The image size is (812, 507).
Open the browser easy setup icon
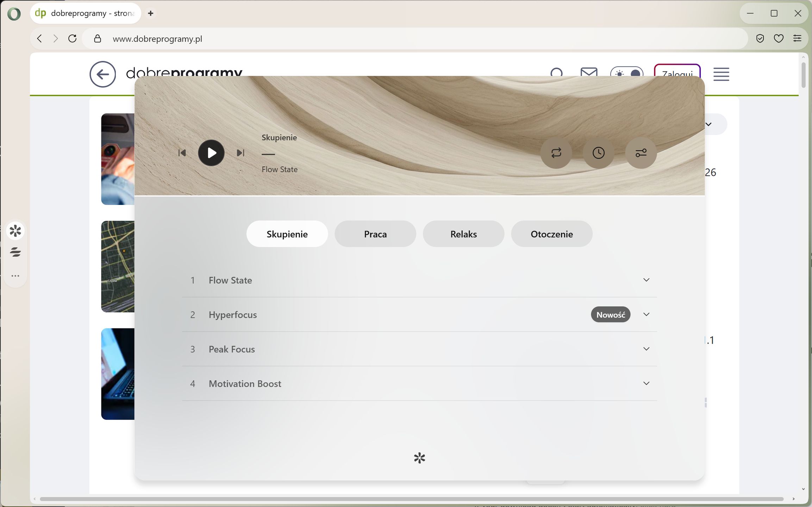coord(797,39)
